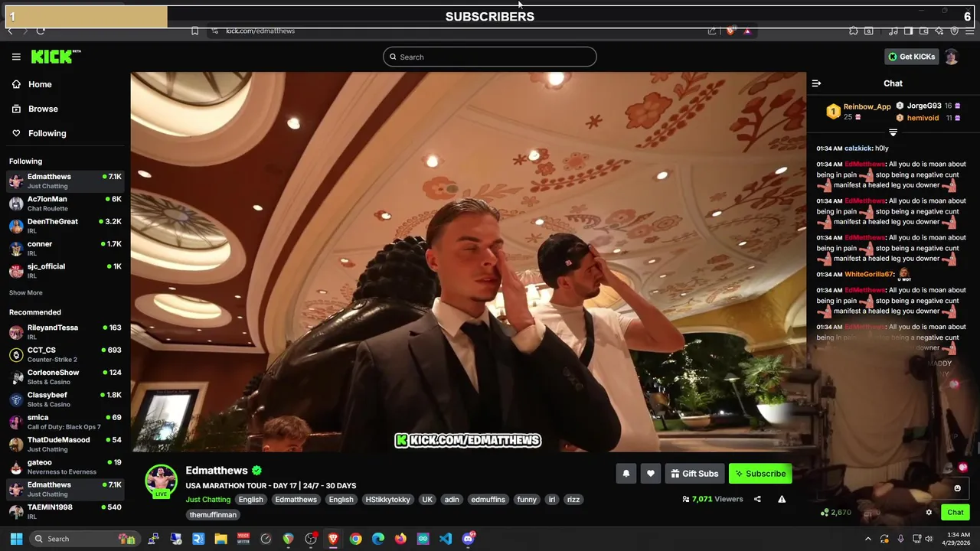Click Reinbow_App in chat leaderboard
The height and width of the screenshot is (551, 980).
[867, 106]
